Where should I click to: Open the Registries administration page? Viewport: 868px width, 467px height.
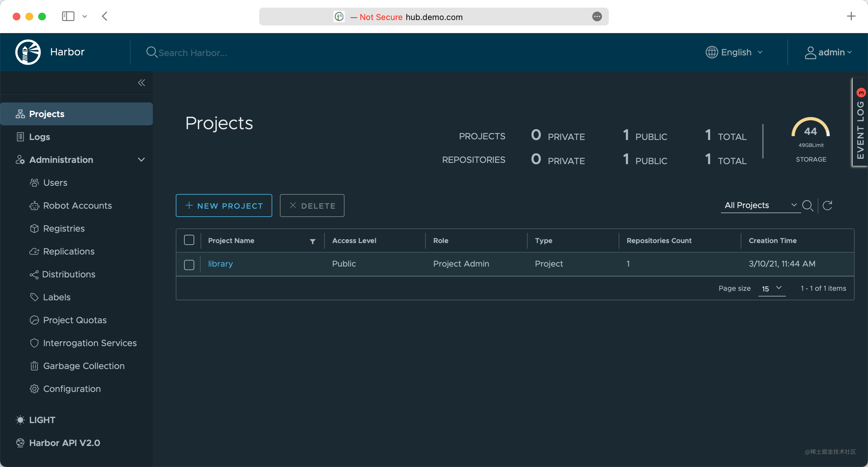[x=64, y=228]
